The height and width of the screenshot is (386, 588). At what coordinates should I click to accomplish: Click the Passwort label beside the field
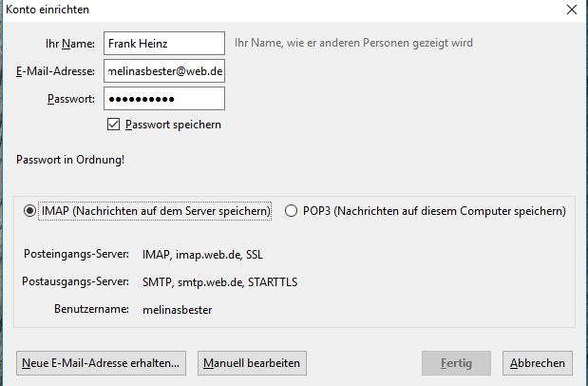click(70, 99)
